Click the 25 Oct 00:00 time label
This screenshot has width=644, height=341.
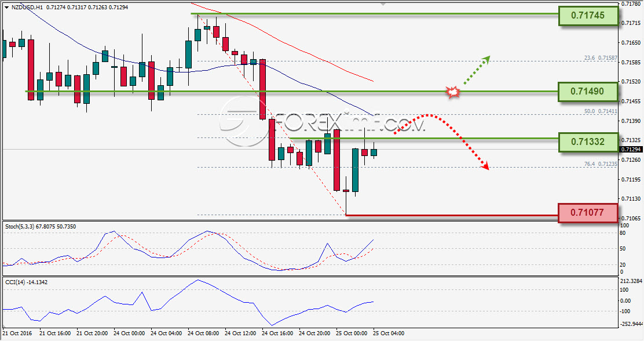(x=352, y=333)
